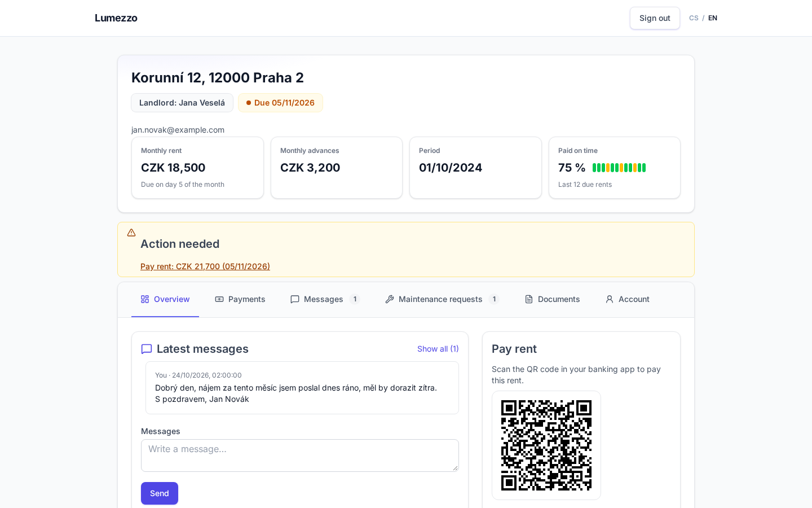The image size is (812, 508).
Task: Switch language to CS
Action: [x=694, y=18]
